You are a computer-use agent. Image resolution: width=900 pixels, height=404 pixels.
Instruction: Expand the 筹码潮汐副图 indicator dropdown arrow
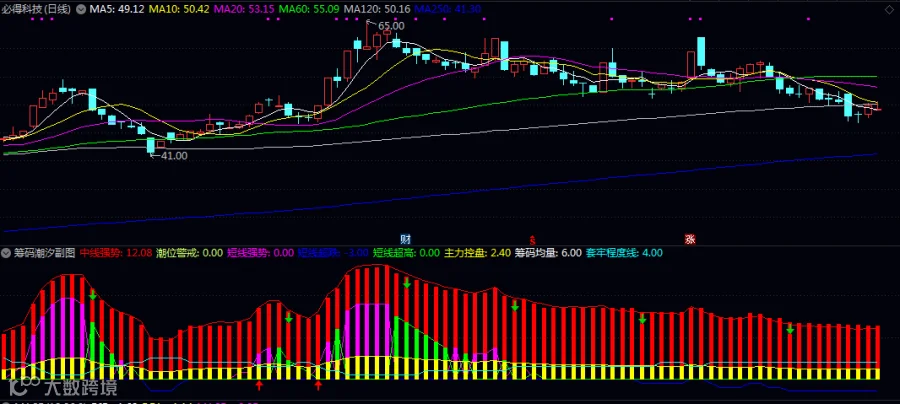click(x=6, y=253)
